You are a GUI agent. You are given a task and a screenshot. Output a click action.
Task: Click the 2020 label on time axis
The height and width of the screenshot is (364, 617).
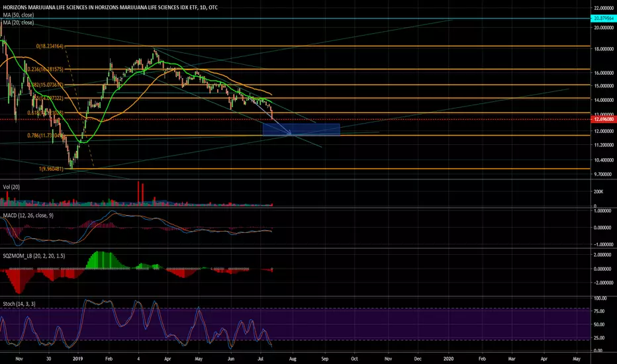(449, 359)
